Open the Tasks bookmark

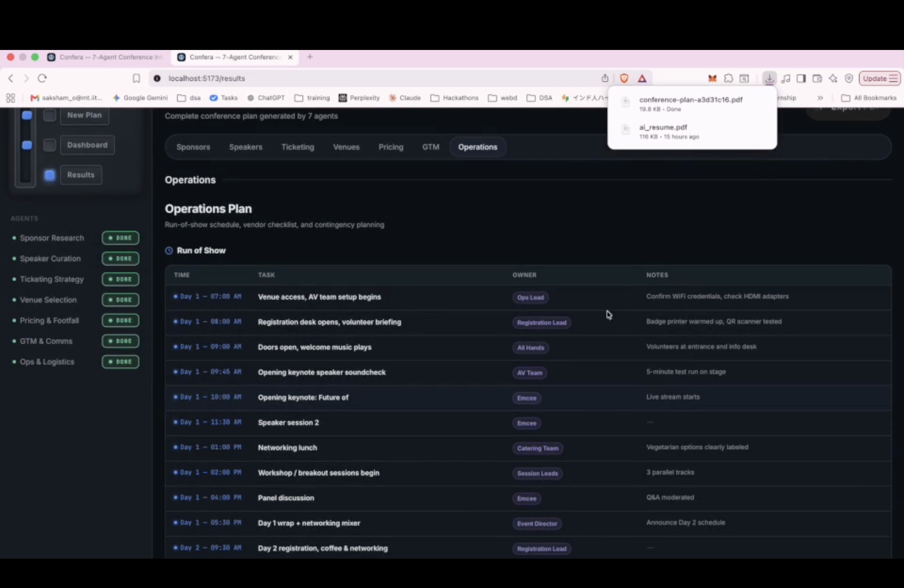click(x=224, y=98)
